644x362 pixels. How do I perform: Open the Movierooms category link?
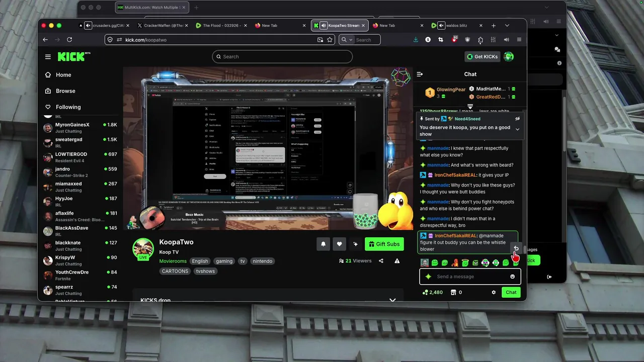pyautogui.click(x=173, y=261)
